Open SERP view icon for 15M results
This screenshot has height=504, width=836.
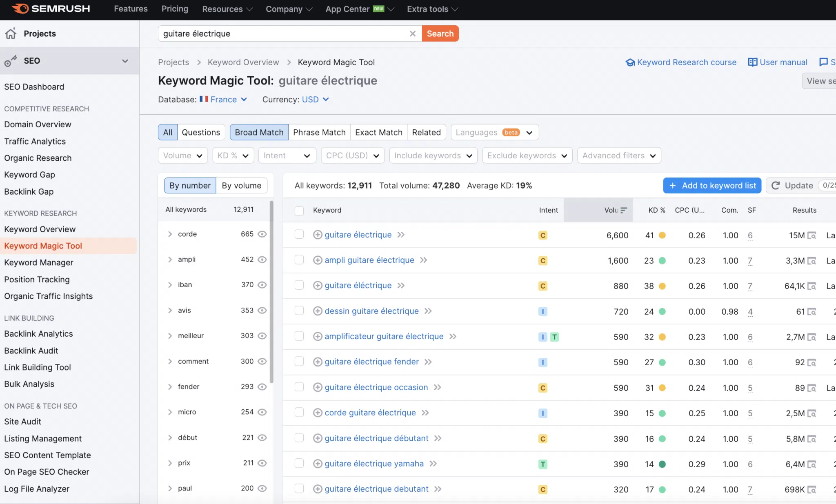coord(812,235)
